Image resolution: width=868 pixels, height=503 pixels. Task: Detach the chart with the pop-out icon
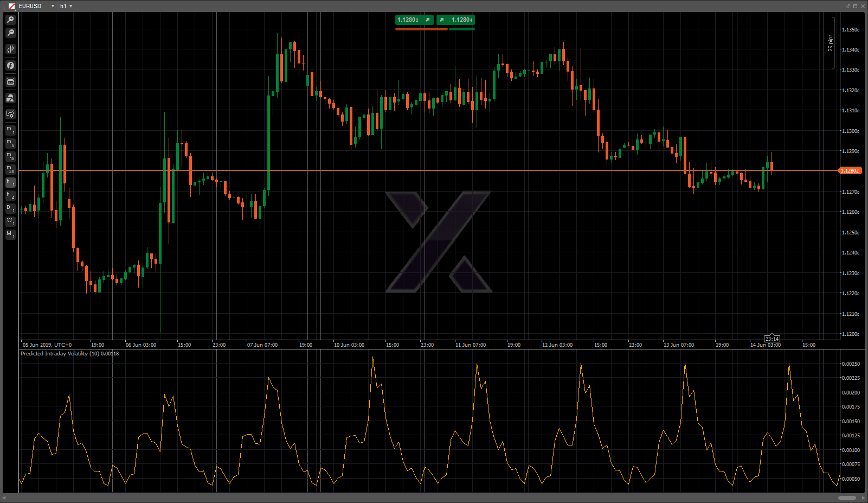[847, 6]
